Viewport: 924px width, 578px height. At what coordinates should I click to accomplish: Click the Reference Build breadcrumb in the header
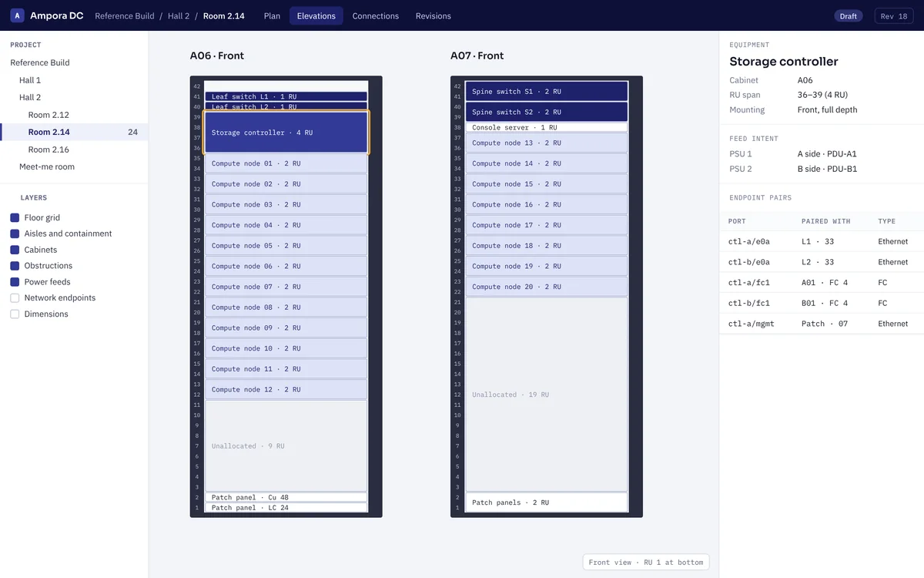pyautogui.click(x=125, y=15)
